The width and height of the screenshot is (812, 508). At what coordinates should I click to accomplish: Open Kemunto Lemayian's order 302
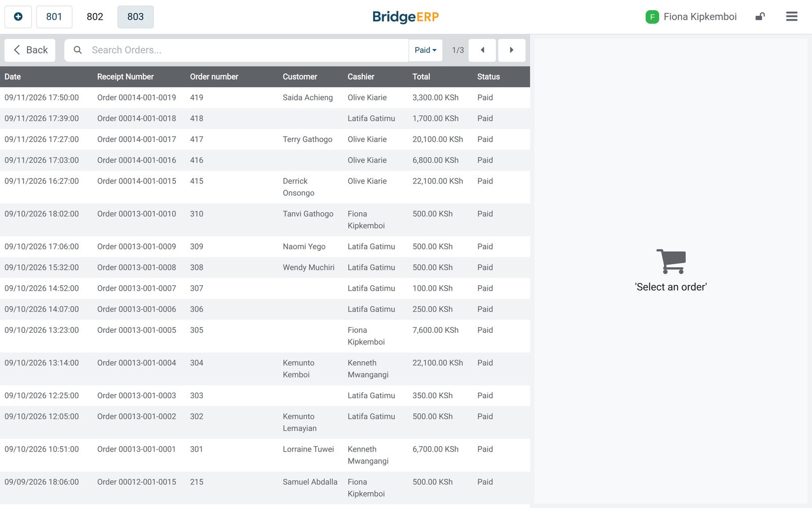click(x=265, y=422)
